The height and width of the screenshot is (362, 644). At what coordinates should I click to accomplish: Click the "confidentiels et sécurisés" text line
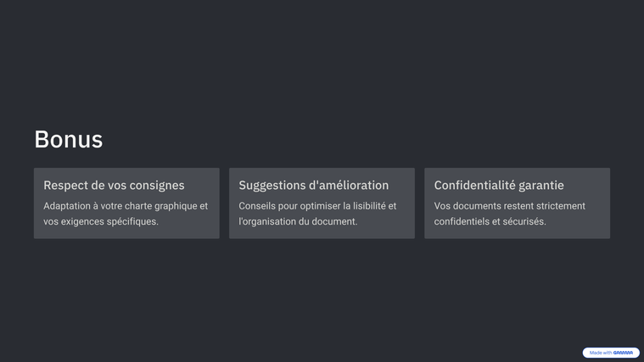pyautogui.click(x=490, y=221)
